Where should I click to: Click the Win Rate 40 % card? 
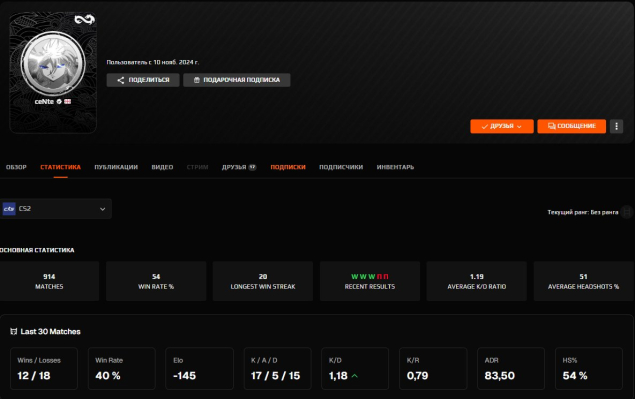[x=122, y=369]
